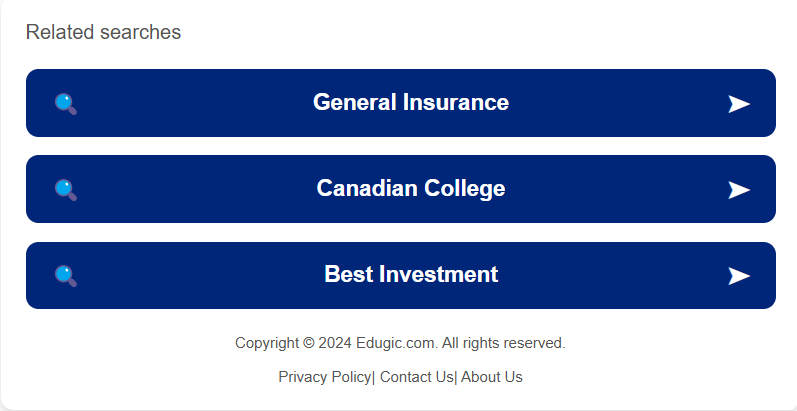Open the Privacy Policy link
The image size is (797, 411).
pyautogui.click(x=325, y=377)
